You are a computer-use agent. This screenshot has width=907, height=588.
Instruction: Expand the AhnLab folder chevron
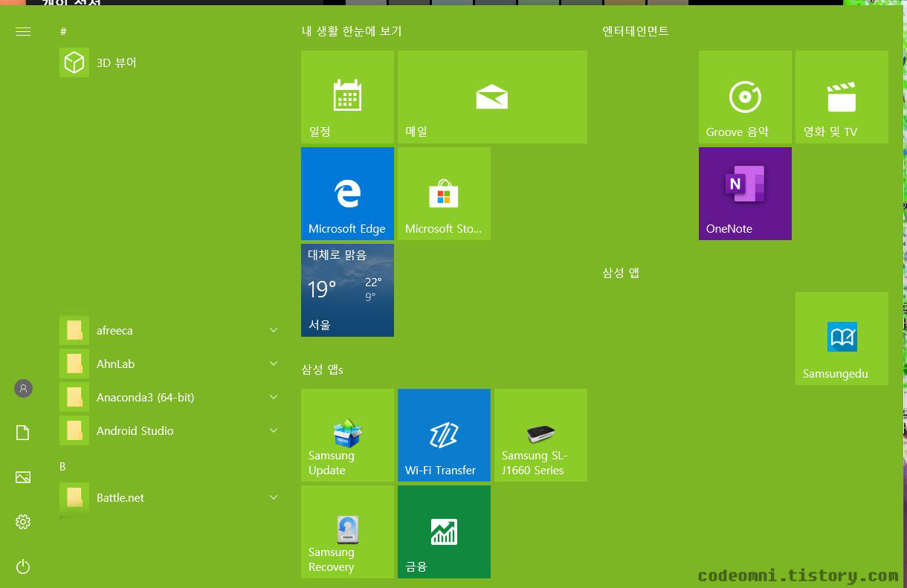coord(273,364)
